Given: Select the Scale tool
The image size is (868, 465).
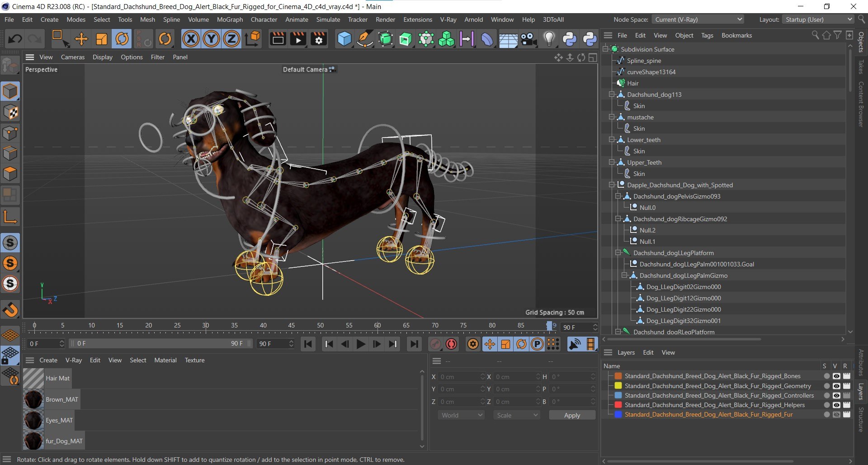Looking at the screenshot, I should tap(102, 39).
